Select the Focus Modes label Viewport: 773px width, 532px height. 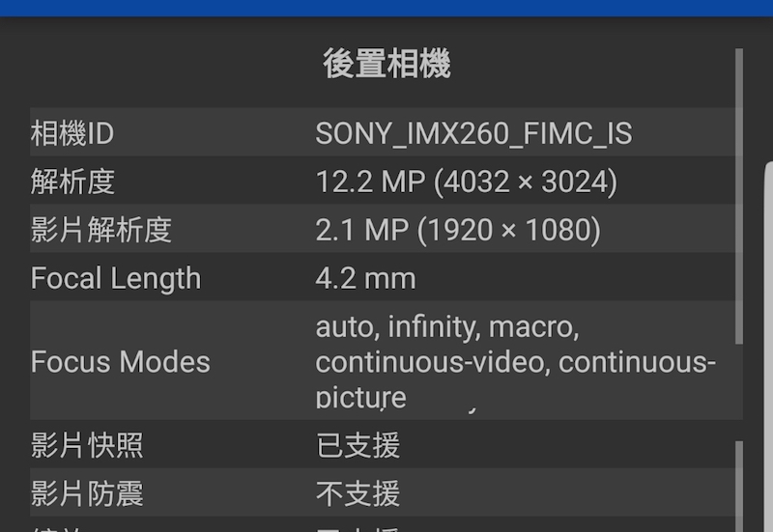[120, 362]
